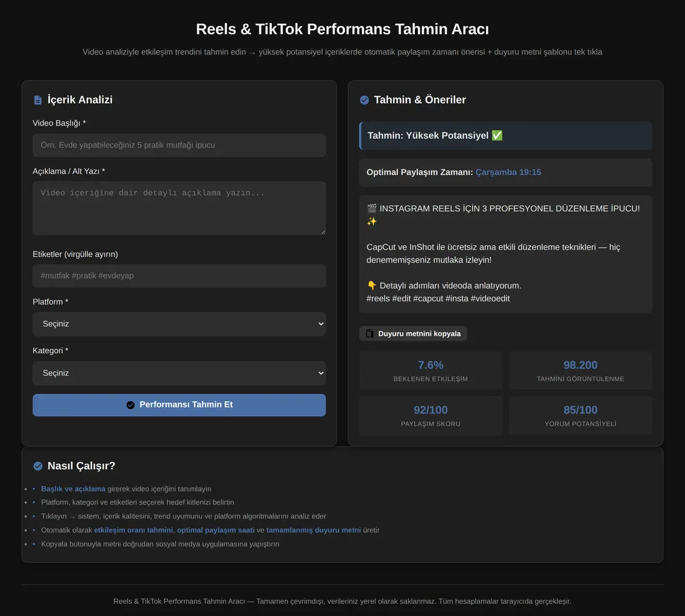The image size is (685, 616).
Task: Click the Video Başlığı input field
Action: coord(179,145)
